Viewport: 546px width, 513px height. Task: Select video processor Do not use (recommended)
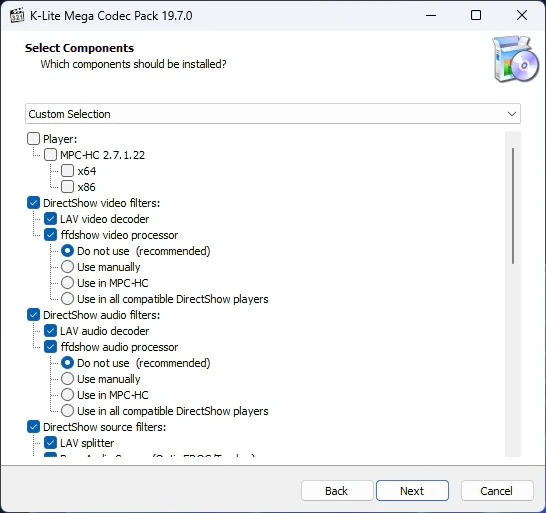[x=68, y=251]
